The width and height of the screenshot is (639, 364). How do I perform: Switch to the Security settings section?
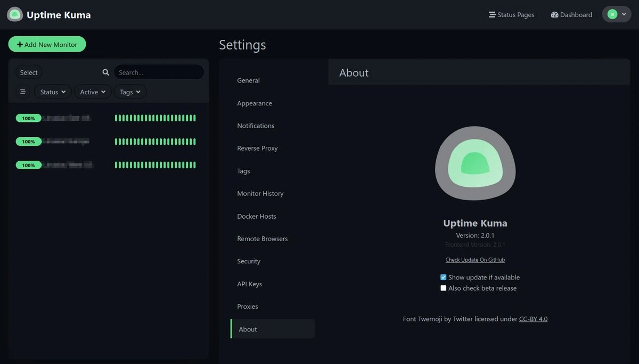tap(248, 261)
